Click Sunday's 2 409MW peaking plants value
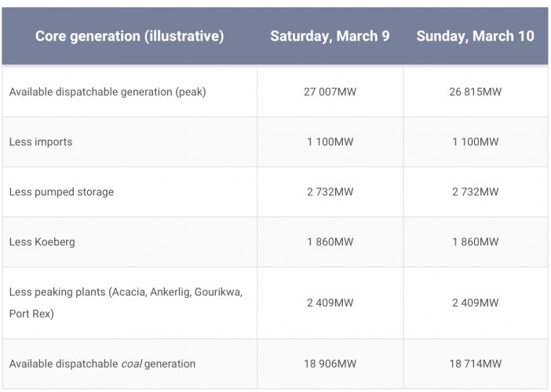Screen dimensions: 551x392 pyautogui.click(x=475, y=300)
